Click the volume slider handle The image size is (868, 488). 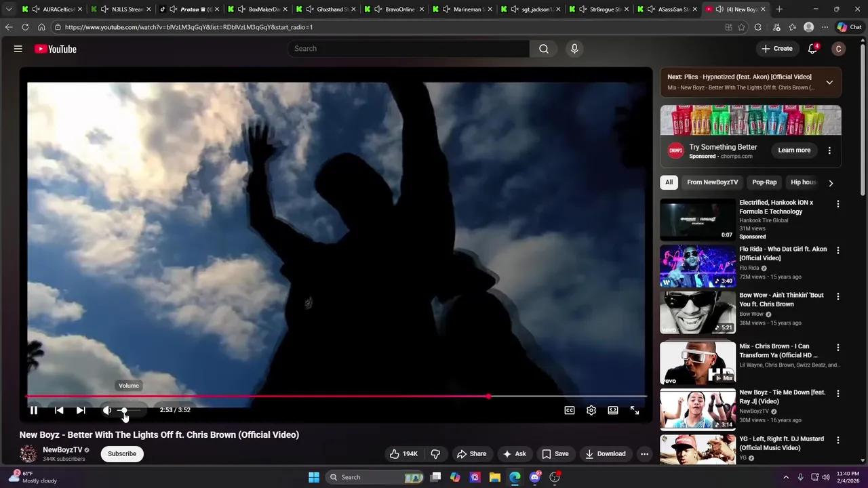(x=124, y=410)
